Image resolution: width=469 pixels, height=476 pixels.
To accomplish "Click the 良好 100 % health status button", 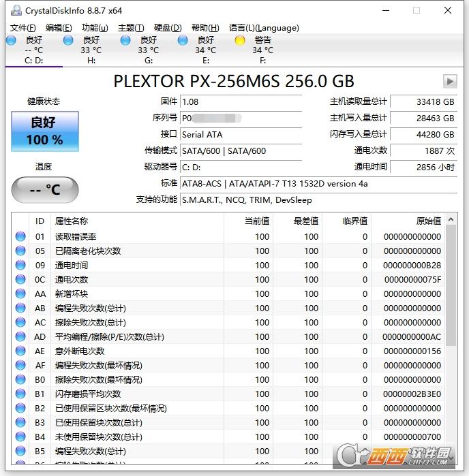I will [x=45, y=131].
